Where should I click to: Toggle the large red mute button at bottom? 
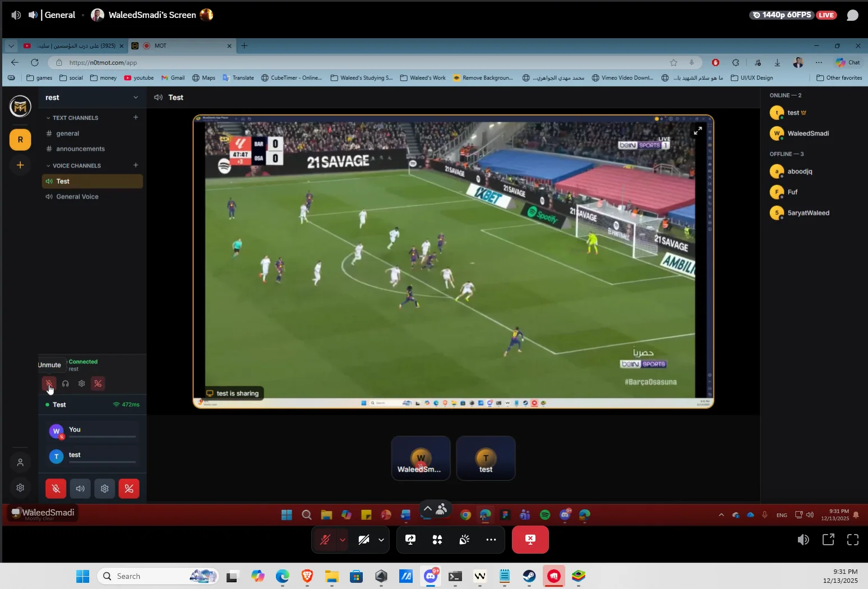[x=56, y=489]
